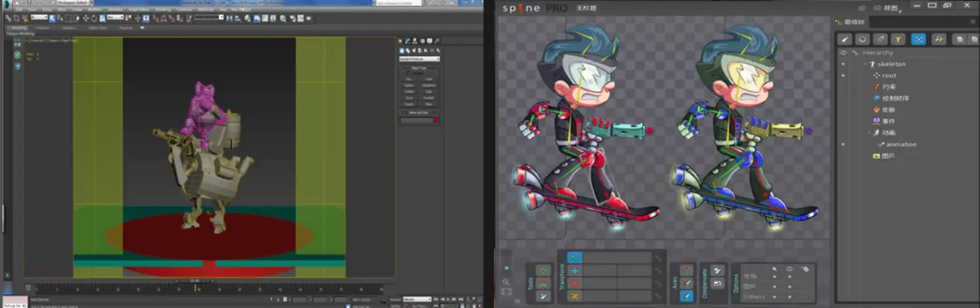Screen dimensions: 980x308
Task: Choose the Create bone tool in Spine Tools
Action: (543, 296)
